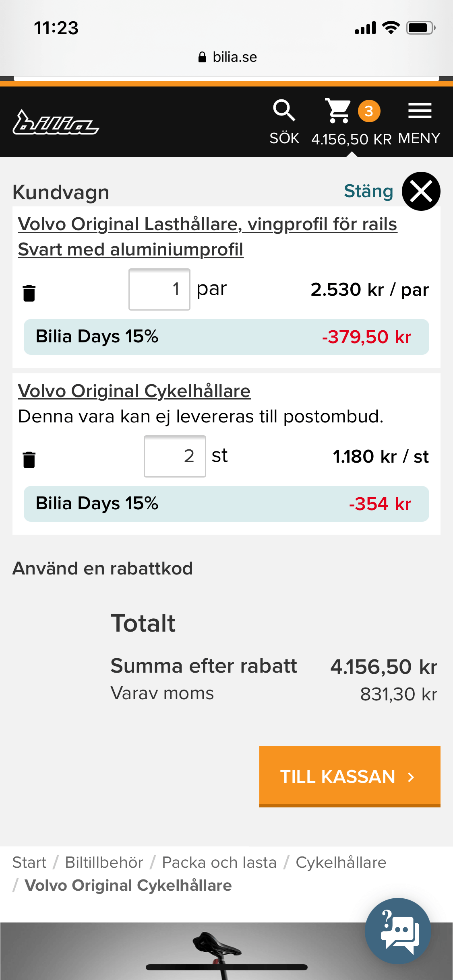Open Volvo Original Lasthållare product link
The height and width of the screenshot is (980, 453).
click(x=207, y=237)
